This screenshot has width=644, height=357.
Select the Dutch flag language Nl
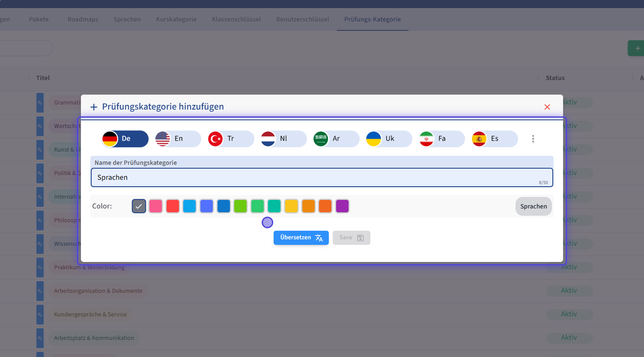pos(283,139)
